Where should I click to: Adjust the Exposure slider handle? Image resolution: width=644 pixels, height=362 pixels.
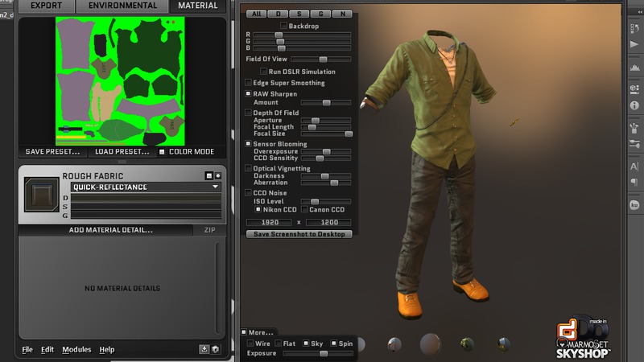[323, 353]
